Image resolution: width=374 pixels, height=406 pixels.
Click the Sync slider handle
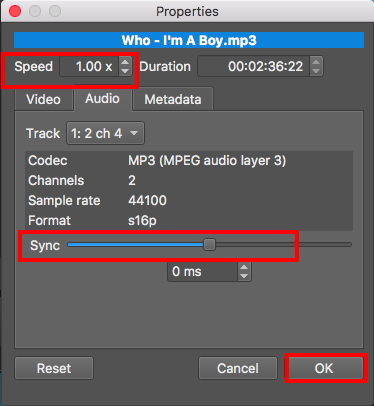(209, 245)
